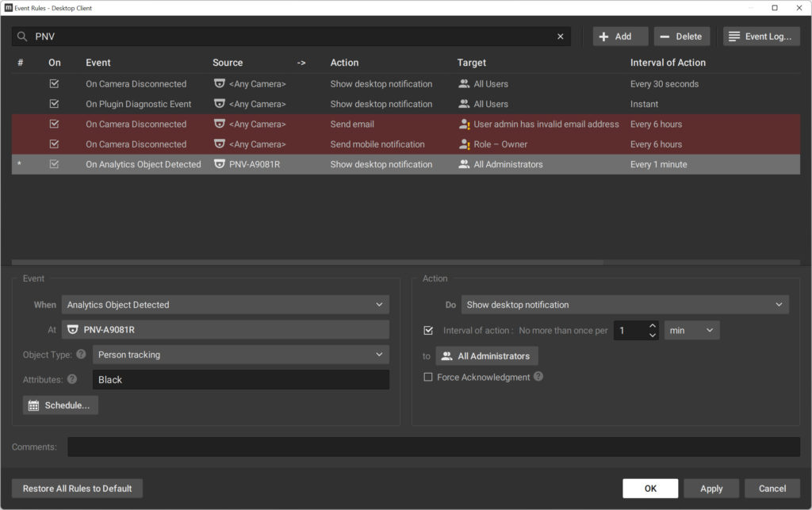Toggle On checkbox for mobile notification rule

[x=54, y=144]
